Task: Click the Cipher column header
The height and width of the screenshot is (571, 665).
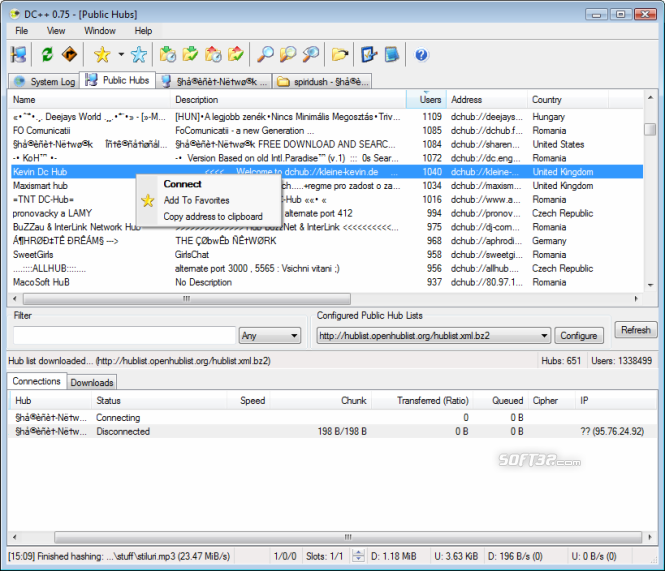Action: click(x=550, y=400)
